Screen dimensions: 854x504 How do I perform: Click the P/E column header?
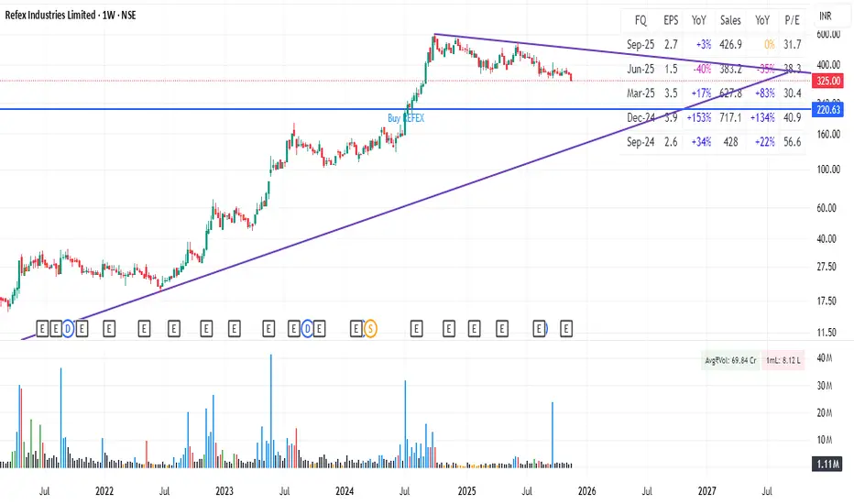tap(792, 21)
